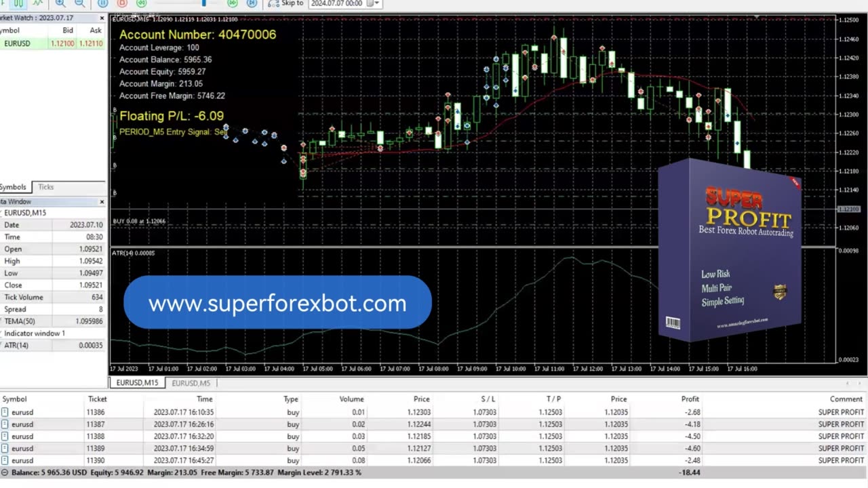Click the High value 1.09542
The height and width of the screenshot is (488, 868).
point(91,261)
